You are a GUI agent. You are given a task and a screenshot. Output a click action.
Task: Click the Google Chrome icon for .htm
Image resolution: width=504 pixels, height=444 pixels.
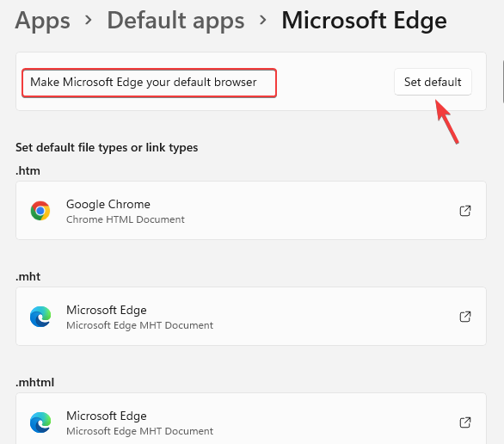coord(40,211)
